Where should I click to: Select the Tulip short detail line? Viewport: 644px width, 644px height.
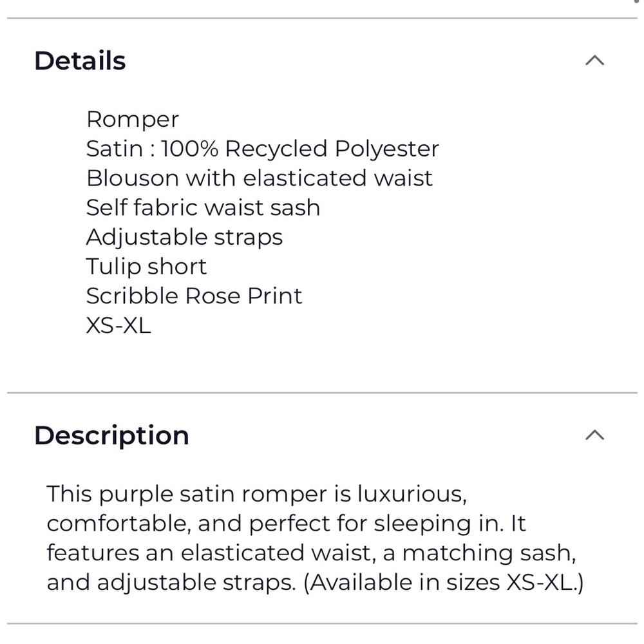146,267
